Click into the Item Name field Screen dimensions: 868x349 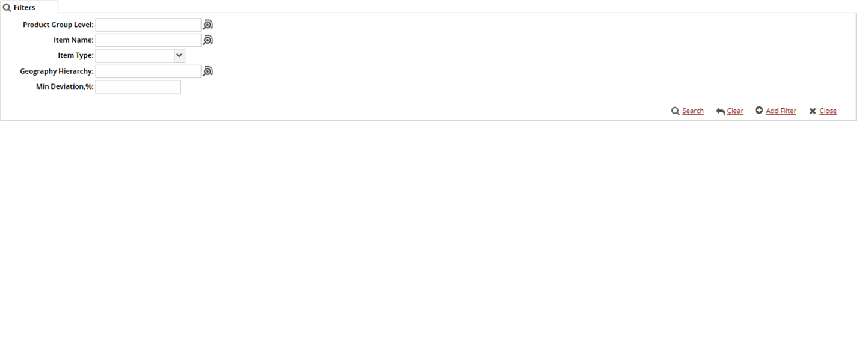(x=148, y=40)
